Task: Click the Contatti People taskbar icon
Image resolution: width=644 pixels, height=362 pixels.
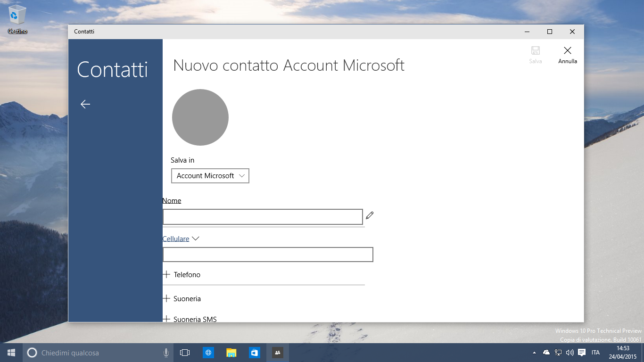Action: click(x=278, y=353)
